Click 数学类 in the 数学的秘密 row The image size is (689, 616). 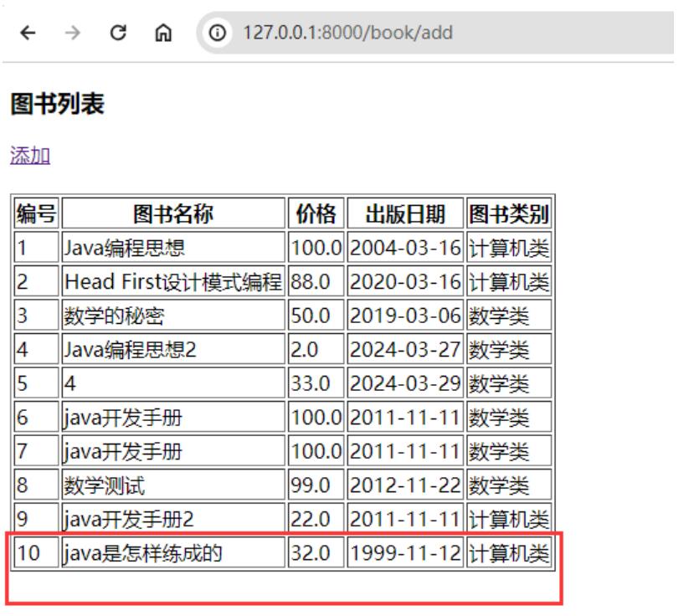tap(499, 316)
